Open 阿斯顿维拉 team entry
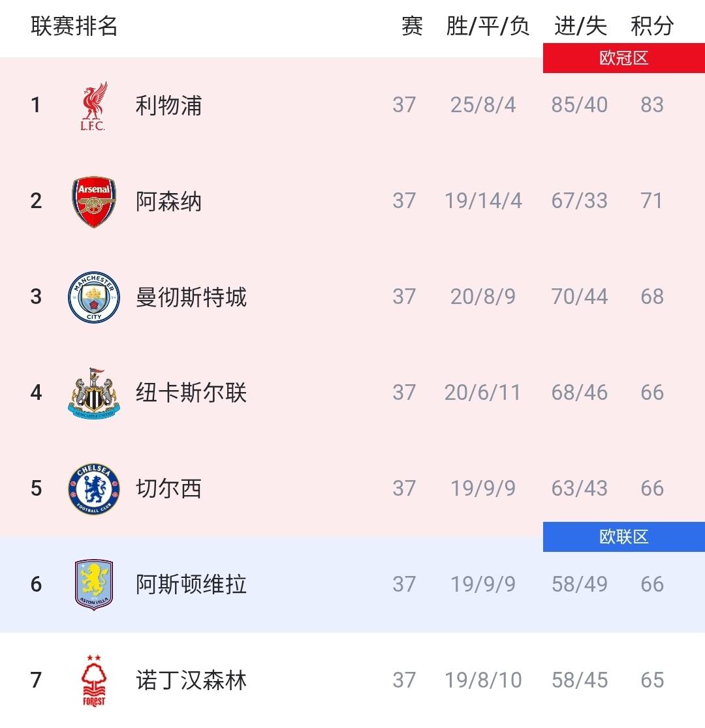The width and height of the screenshot is (705, 728). (x=191, y=584)
